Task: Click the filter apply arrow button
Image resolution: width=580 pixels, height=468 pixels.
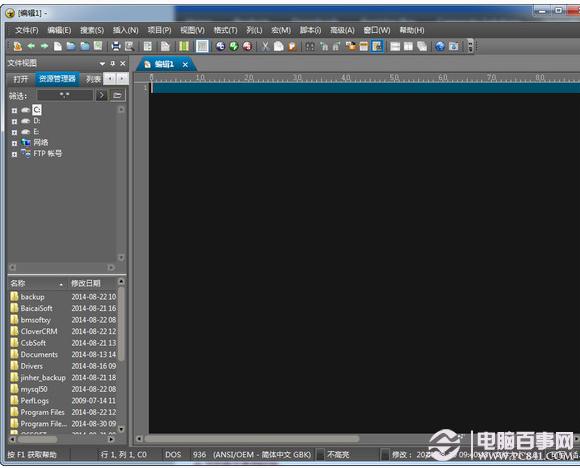Action: (x=101, y=95)
